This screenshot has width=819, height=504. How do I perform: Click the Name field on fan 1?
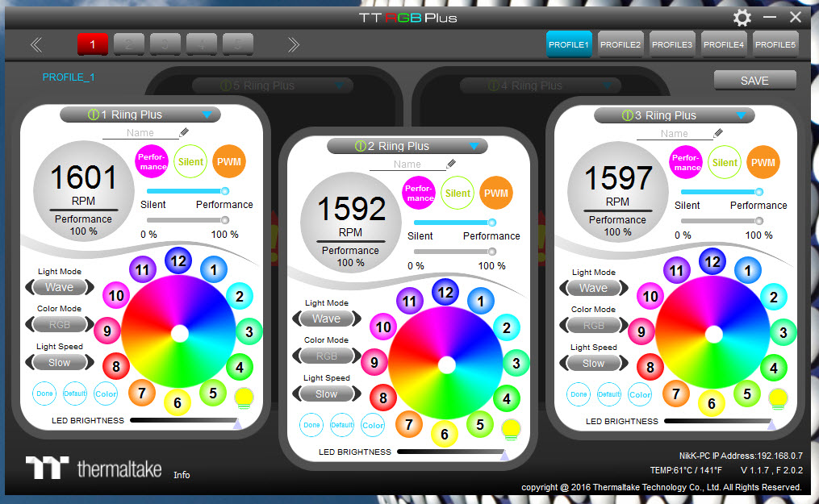click(x=140, y=133)
